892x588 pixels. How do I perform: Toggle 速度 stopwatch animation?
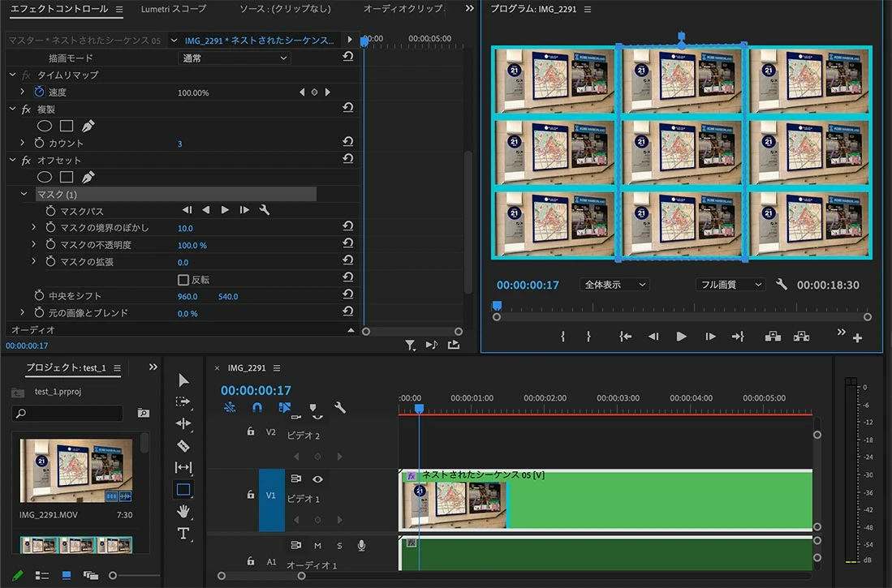point(39,92)
